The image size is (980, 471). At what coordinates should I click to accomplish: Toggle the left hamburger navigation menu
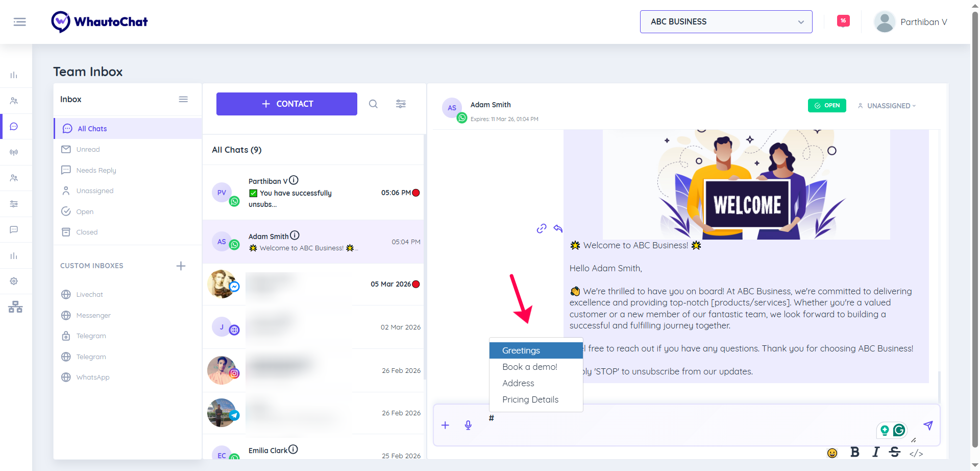(20, 22)
